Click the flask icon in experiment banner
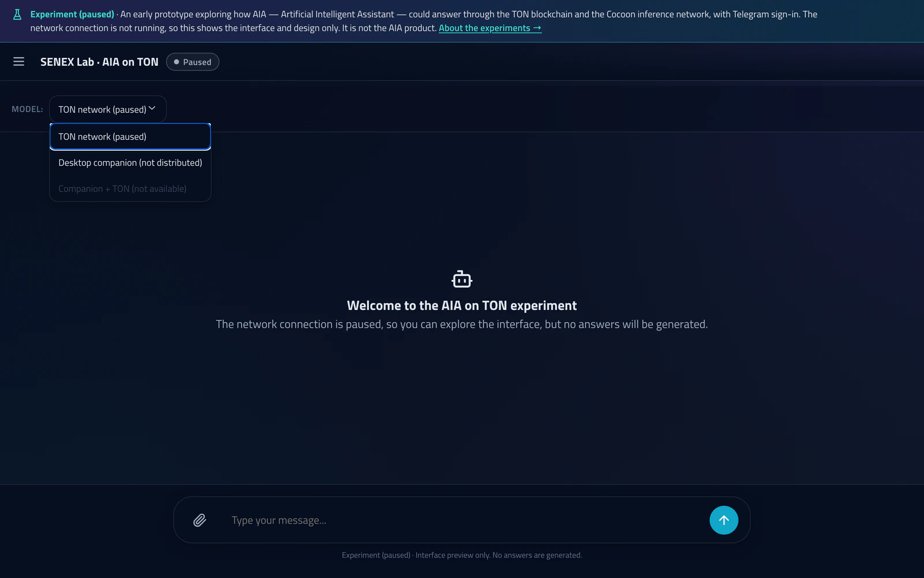The image size is (924, 578). coord(17,14)
